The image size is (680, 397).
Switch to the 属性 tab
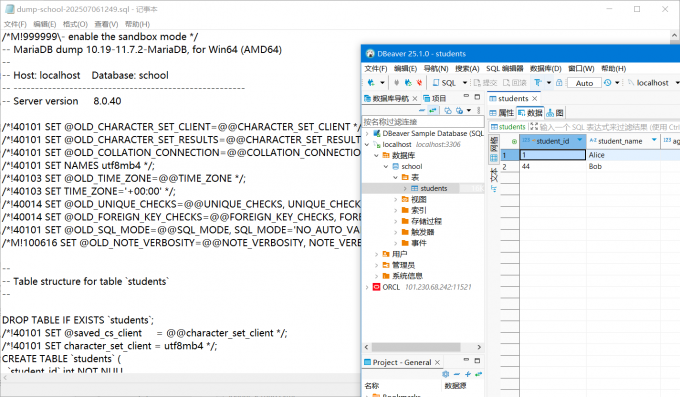pyautogui.click(x=502, y=113)
